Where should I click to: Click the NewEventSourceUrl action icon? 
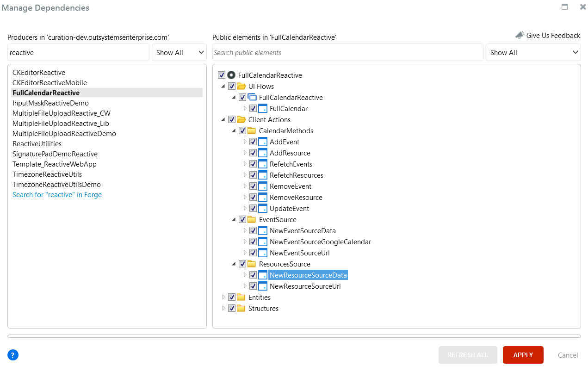coord(262,253)
